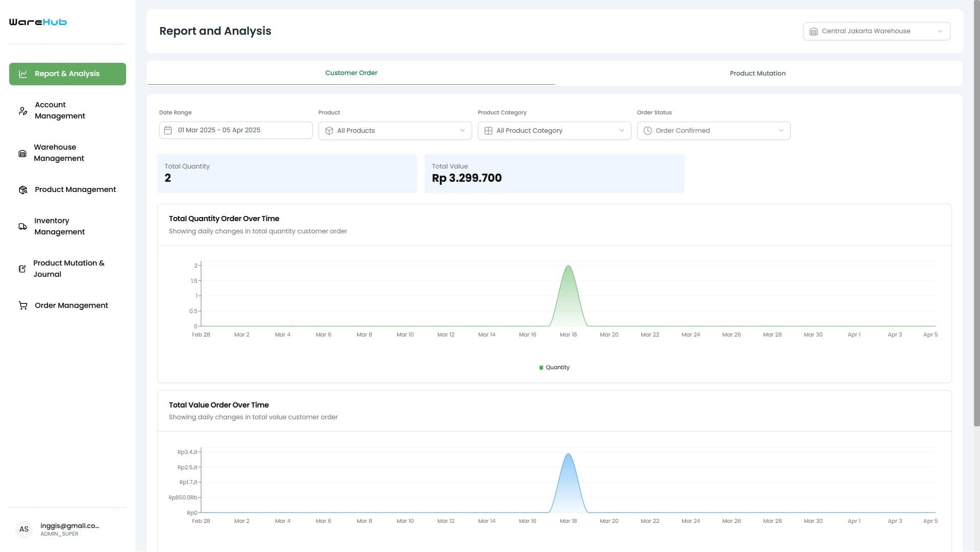Click the WareHub logo
Screen dimensions: 980x552
(x=37, y=21)
